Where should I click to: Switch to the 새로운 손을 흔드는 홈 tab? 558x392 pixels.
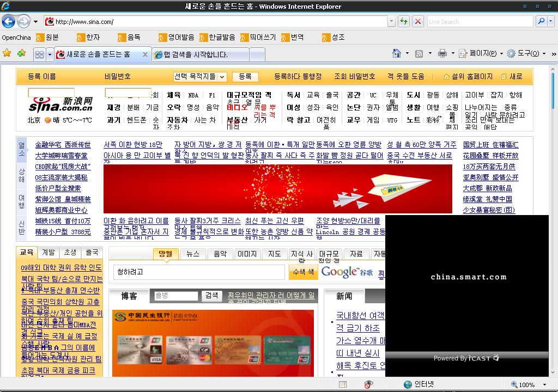(98, 54)
